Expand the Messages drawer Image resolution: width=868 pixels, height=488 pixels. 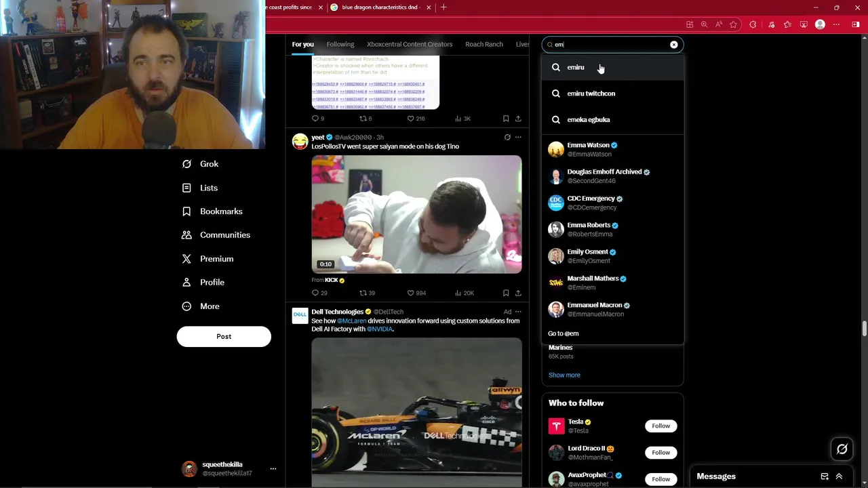(839, 476)
